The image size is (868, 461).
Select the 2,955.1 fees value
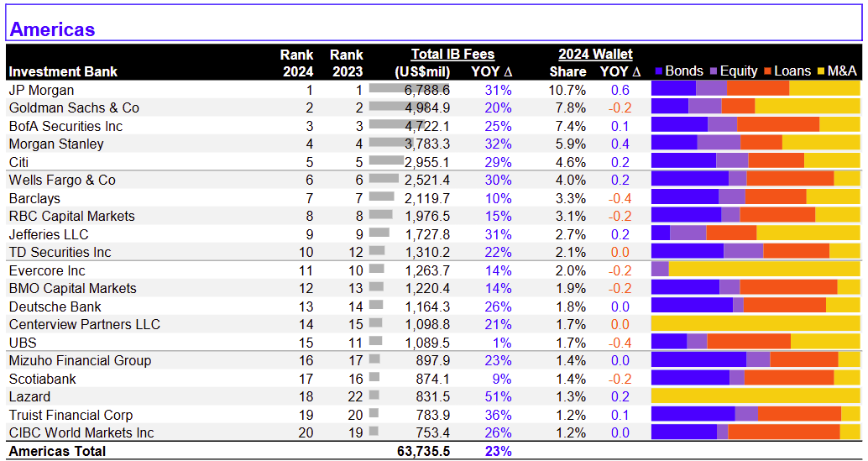point(426,162)
